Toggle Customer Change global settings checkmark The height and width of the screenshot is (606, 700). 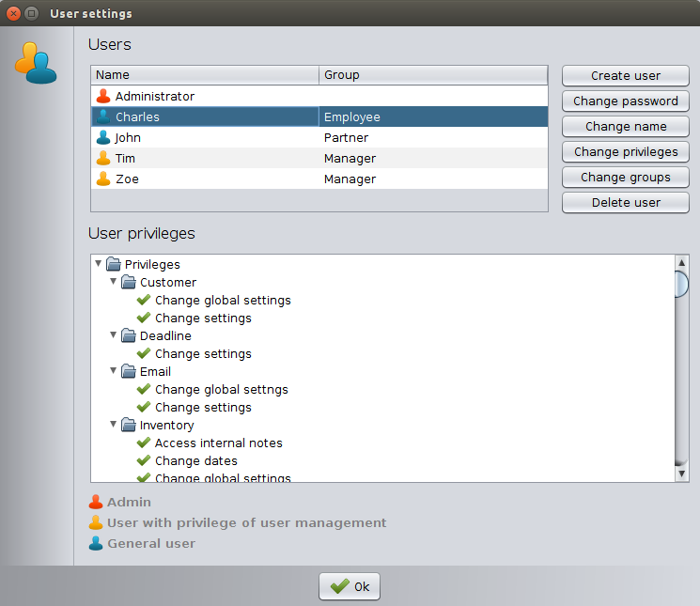(144, 300)
